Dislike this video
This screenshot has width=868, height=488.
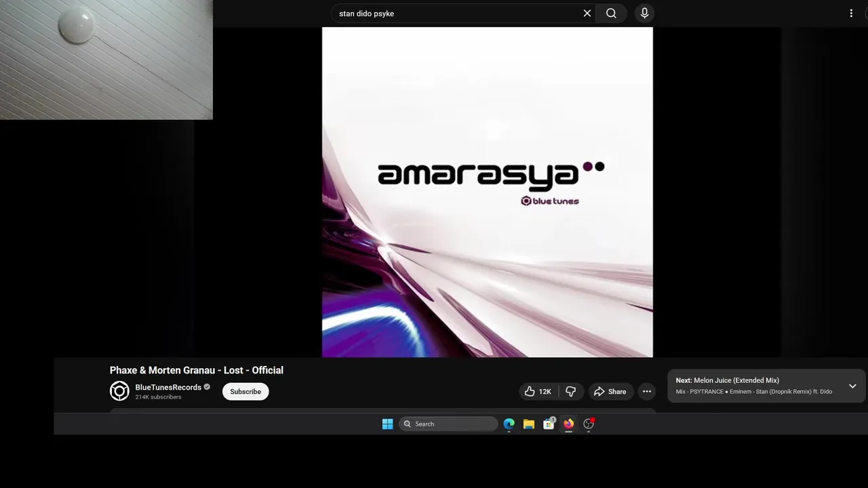(570, 391)
